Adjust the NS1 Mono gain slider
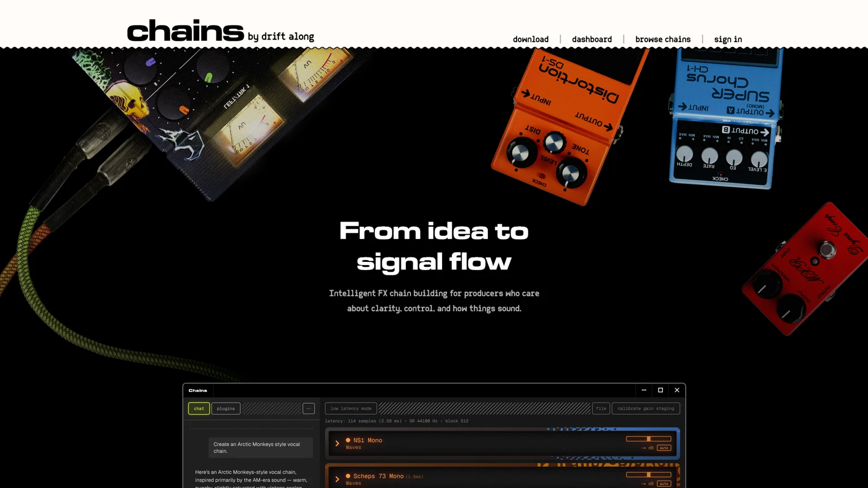 pyautogui.click(x=649, y=439)
